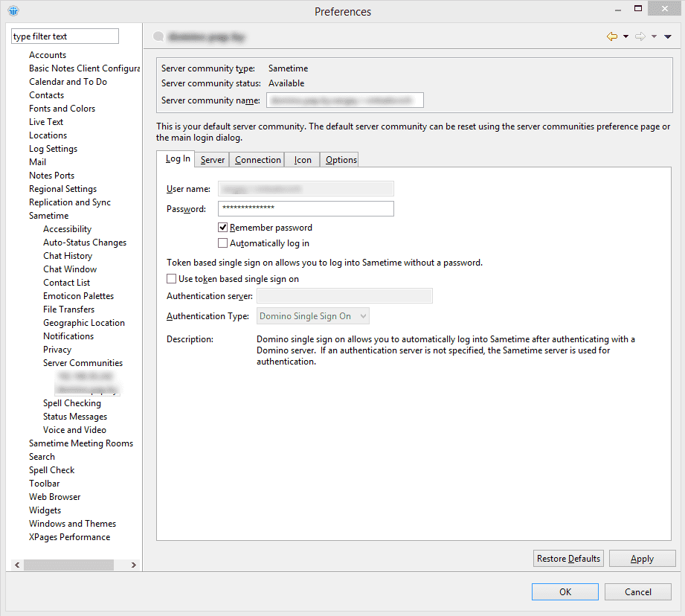Open the Authentication Type dropdown
The image size is (685, 616).
[313, 316]
